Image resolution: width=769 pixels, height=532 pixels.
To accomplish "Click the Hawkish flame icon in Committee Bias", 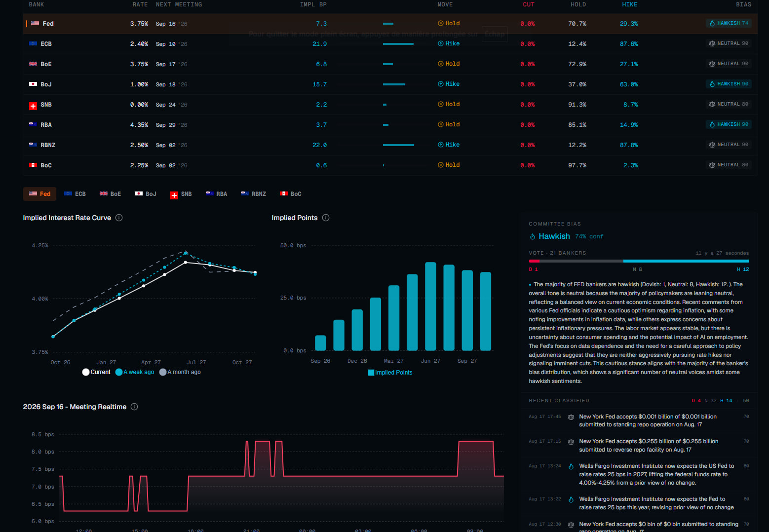I will (533, 236).
